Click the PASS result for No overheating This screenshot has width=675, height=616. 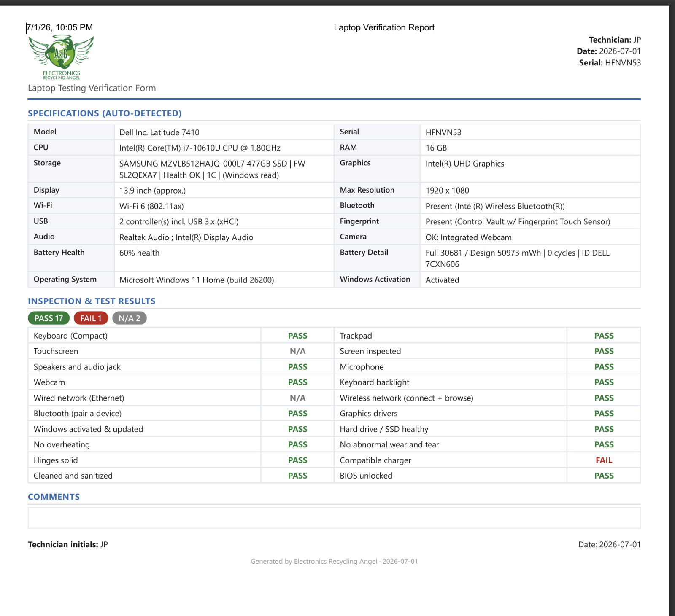point(298,445)
